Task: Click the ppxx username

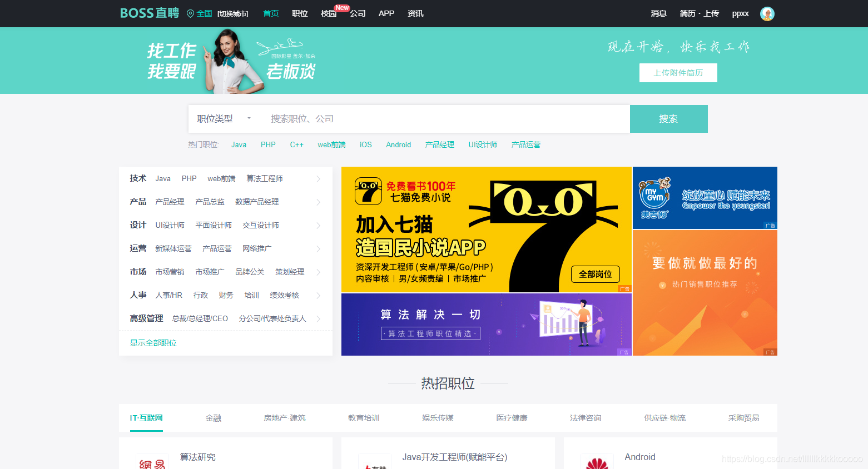Action: pos(740,13)
